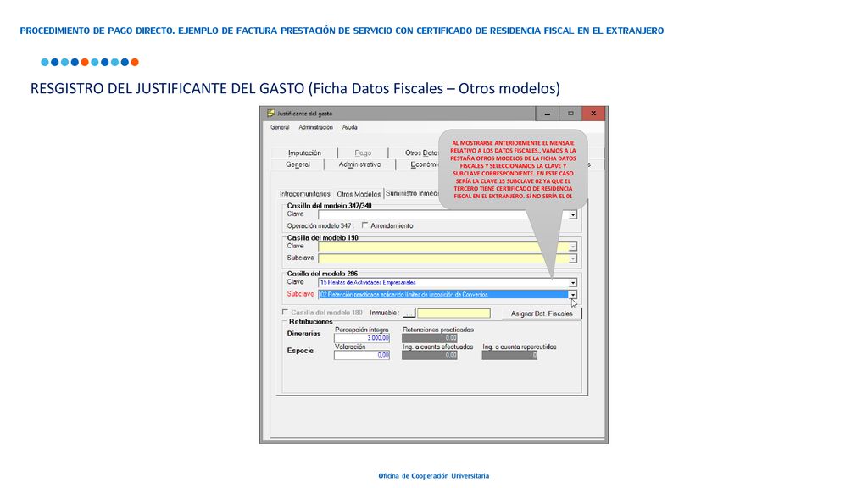Click the Asignar Dat. Fiscales button
The image size is (868, 488).
point(542,313)
